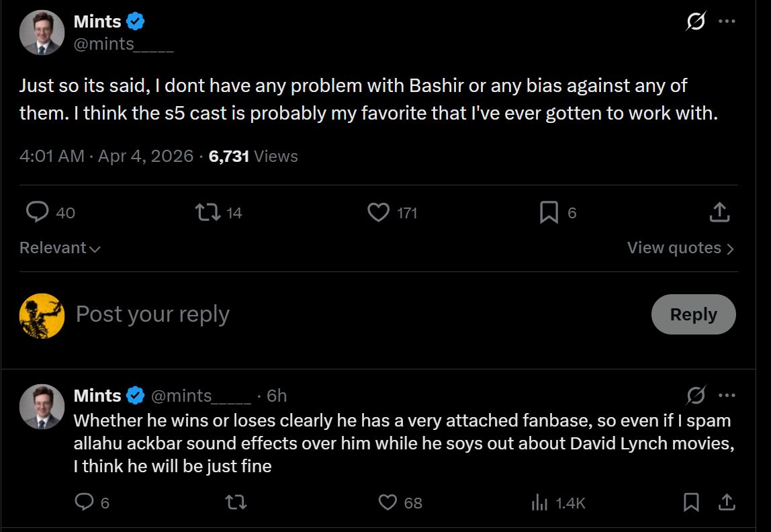This screenshot has width=771, height=532.
Task: Share the second Mints post
Action: click(726, 502)
